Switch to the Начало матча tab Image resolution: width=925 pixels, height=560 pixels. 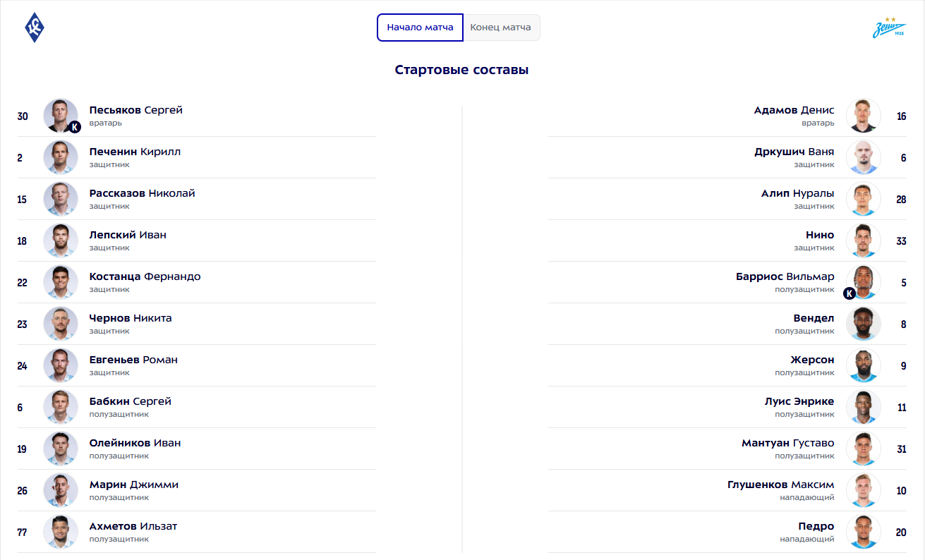coord(420,28)
